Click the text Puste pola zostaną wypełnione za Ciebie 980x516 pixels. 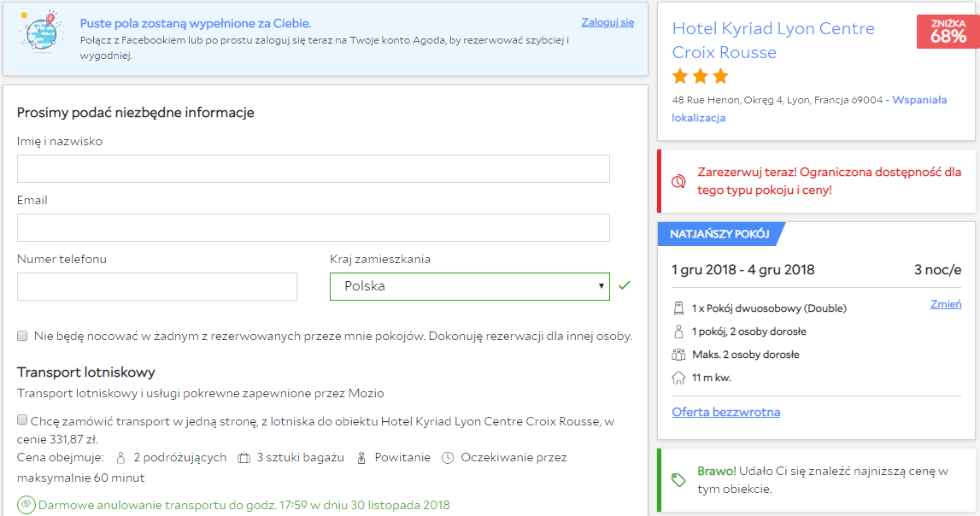click(196, 23)
